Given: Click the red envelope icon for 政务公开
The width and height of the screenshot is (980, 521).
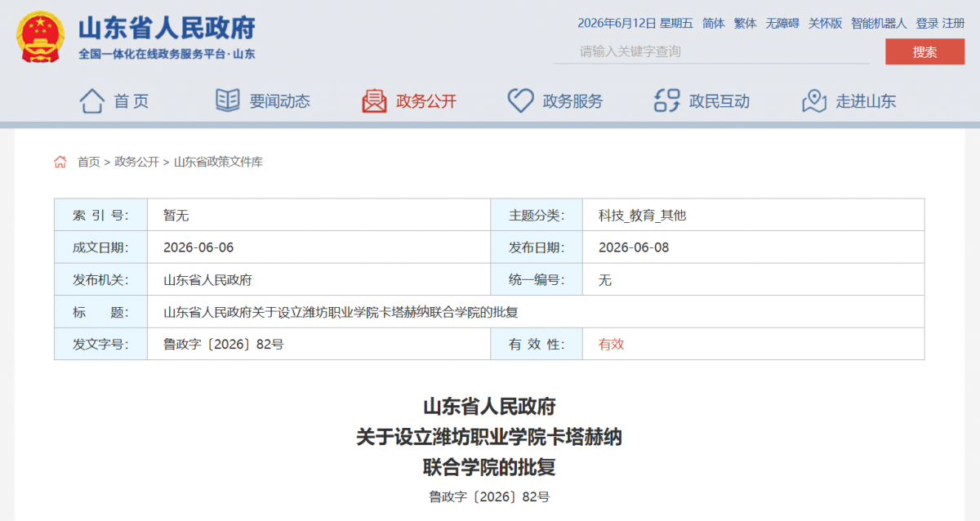Looking at the screenshot, I should tap(374, 101).
